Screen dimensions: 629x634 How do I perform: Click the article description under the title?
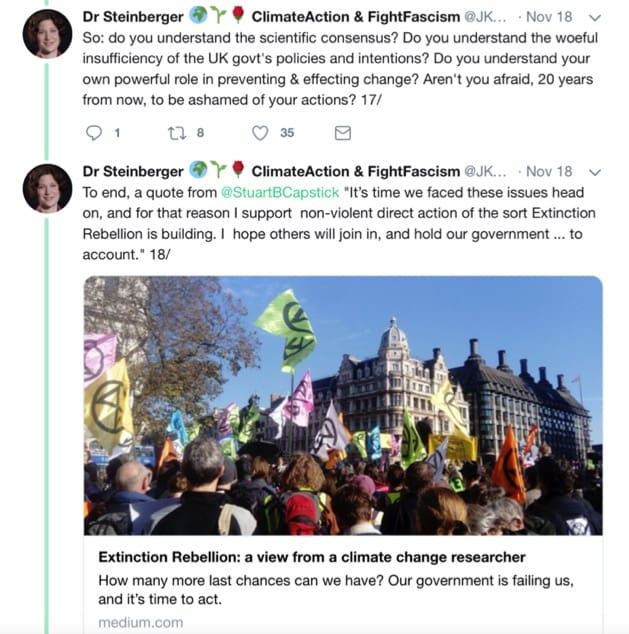pyautogui.click(x=336, y=590)
